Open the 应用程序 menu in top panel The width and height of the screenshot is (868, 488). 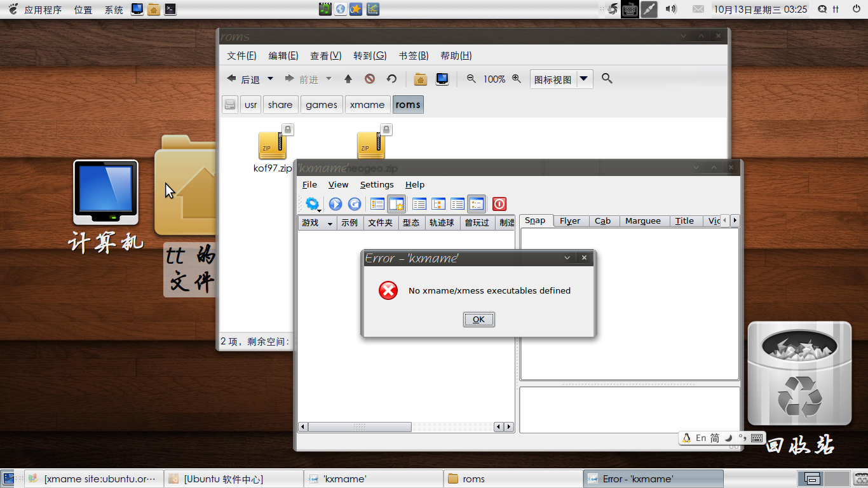coord(43,10)
